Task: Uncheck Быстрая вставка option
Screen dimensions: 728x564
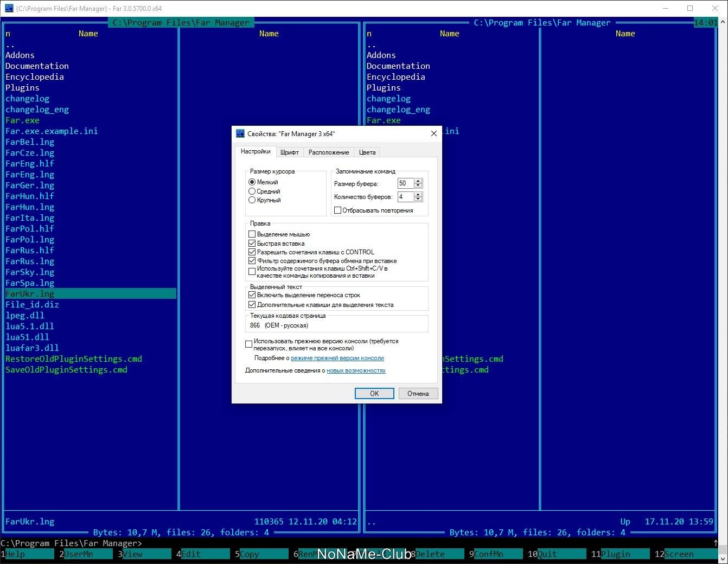Action: (x=252, y=243)
